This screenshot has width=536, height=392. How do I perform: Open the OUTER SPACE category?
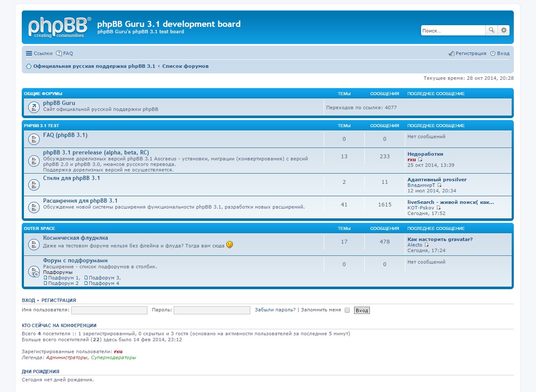39,229
